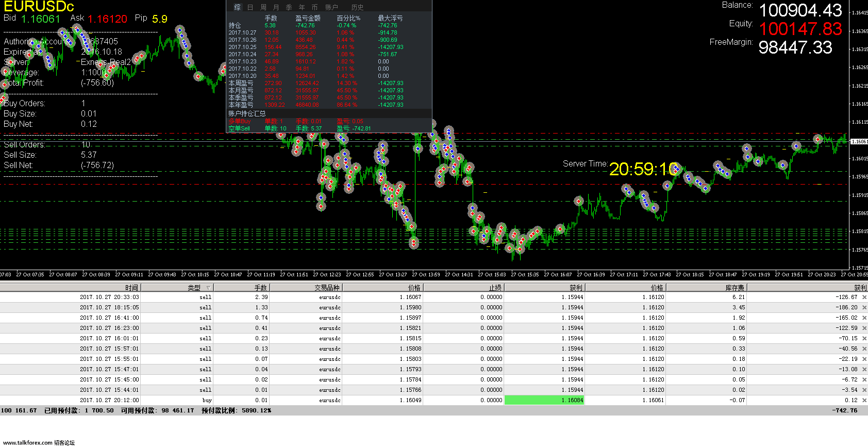
Task: Click the Server Time clock 20:59:10
Action: (x=644, y=169)
